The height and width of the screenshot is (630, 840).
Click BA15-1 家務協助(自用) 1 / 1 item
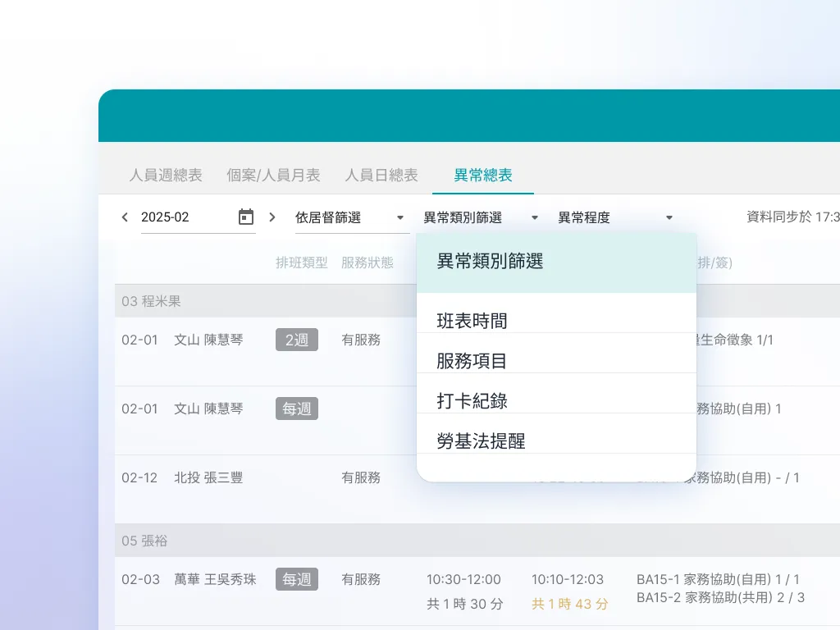coord(718,579)
